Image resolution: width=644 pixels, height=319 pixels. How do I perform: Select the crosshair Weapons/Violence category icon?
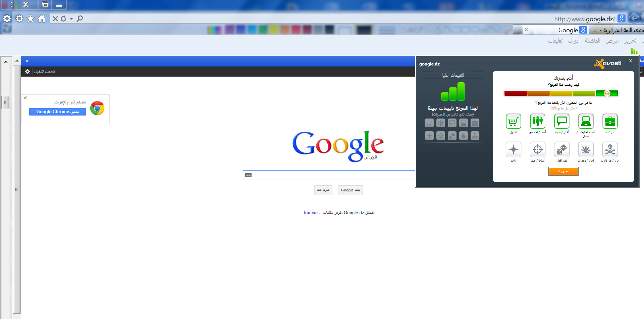537,150
